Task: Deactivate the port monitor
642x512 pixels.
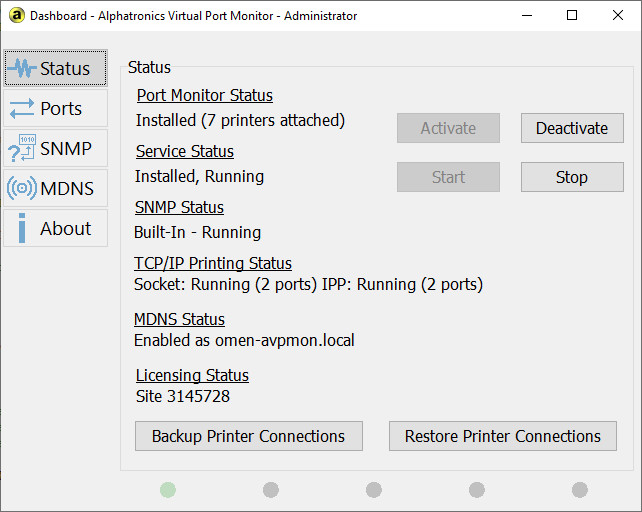Action: (x=572, y=128)
